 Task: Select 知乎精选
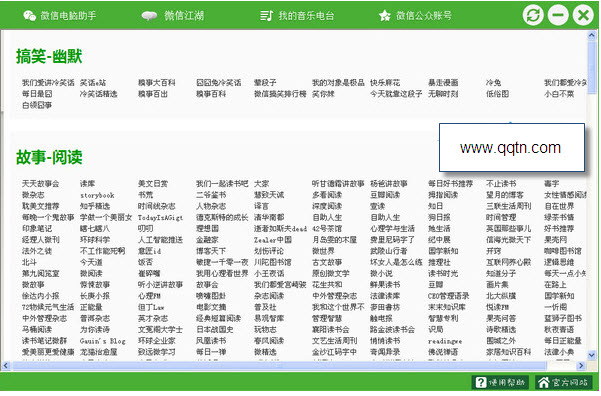(x=95, y=206)
